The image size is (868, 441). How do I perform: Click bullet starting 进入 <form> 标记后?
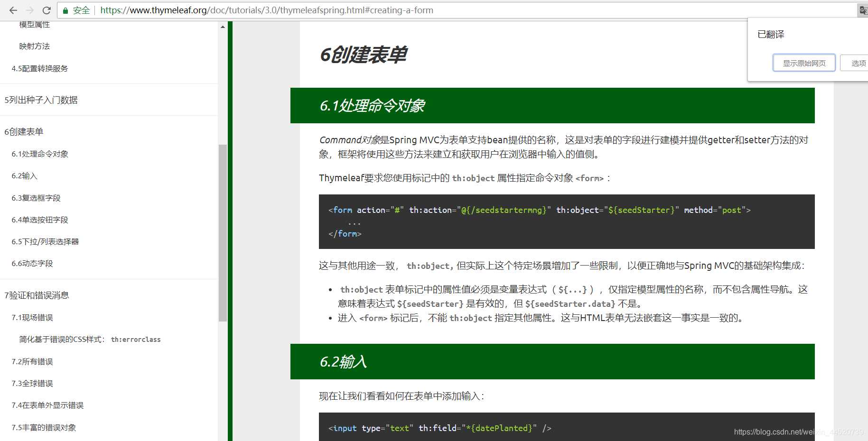540,318
